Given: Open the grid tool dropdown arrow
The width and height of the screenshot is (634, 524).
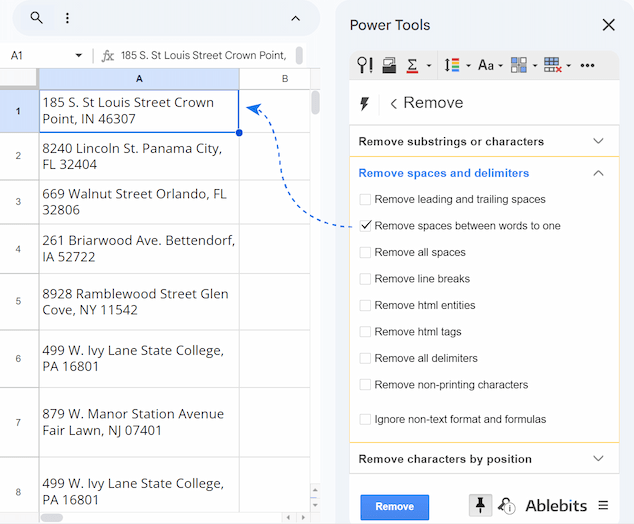Looking at the screenshot, I should [x=535, y=66].
